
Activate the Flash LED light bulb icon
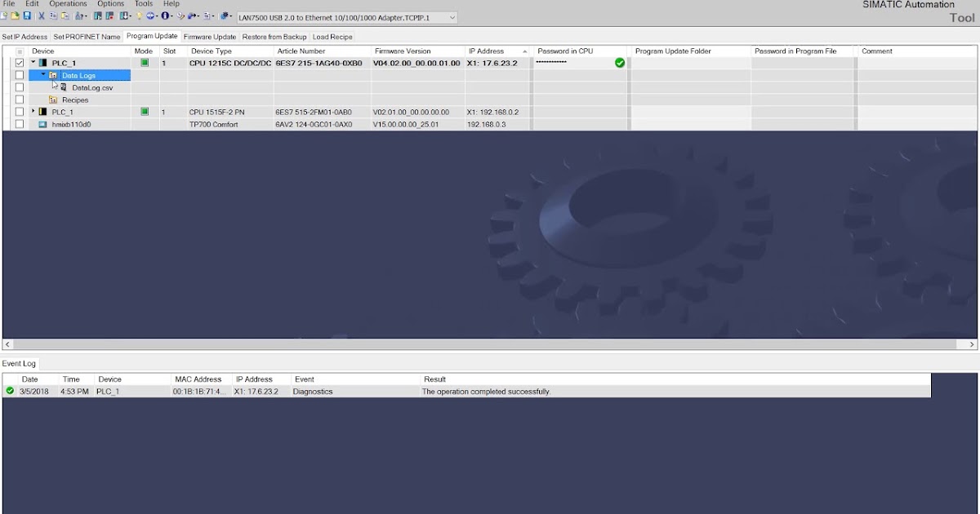pyautogui.click(x=140, y=16)
